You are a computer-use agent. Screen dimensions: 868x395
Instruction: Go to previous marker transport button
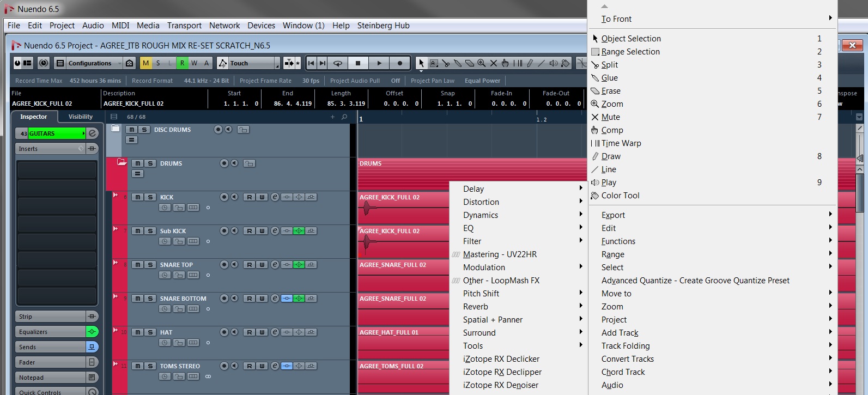(311, 63)
